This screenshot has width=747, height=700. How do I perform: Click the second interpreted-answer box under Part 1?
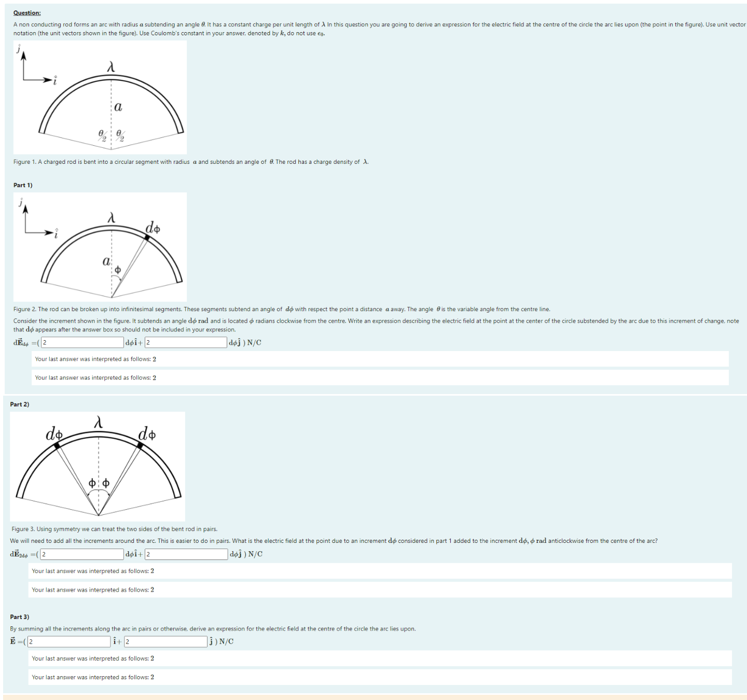(380, 378)
